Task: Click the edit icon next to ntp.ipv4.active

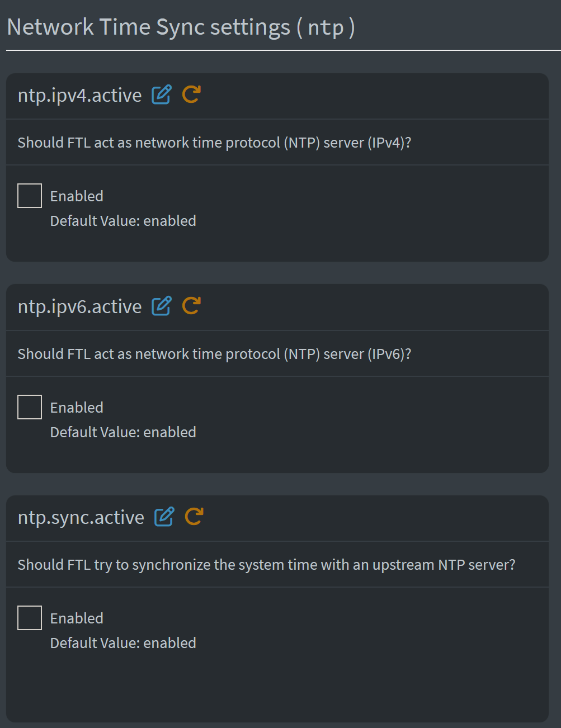Action: (x=162, y=94)
